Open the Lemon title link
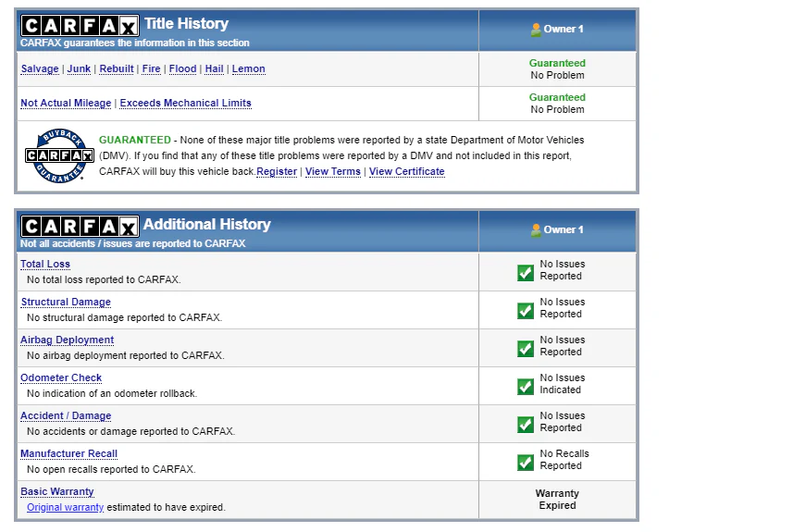 (248, 68)
